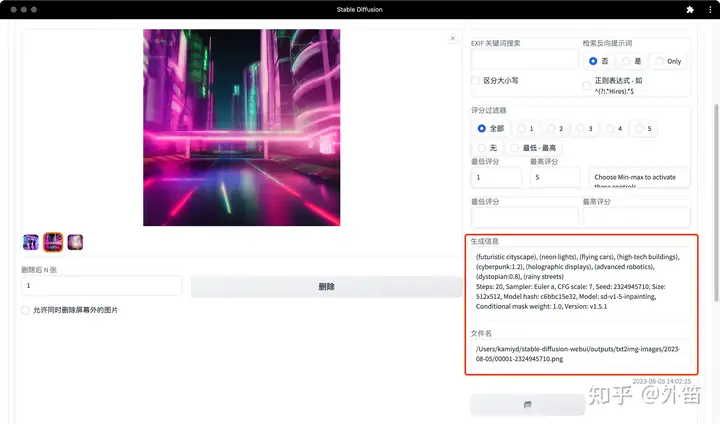
Task: Open the three-dot menu in title bar
Action: coord(710,9)
